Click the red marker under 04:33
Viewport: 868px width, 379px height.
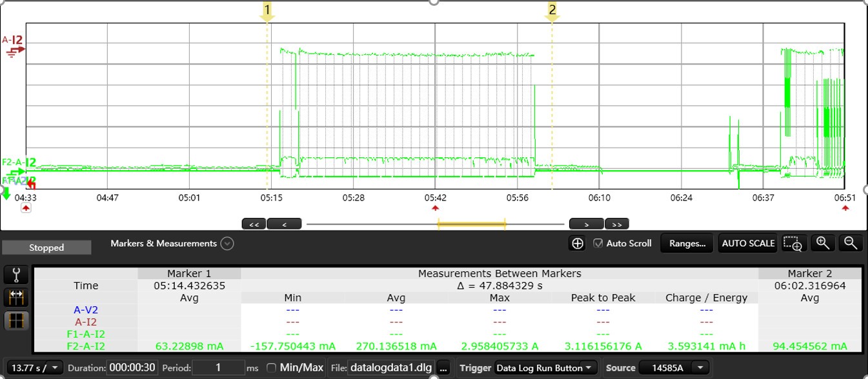point(26,208)
